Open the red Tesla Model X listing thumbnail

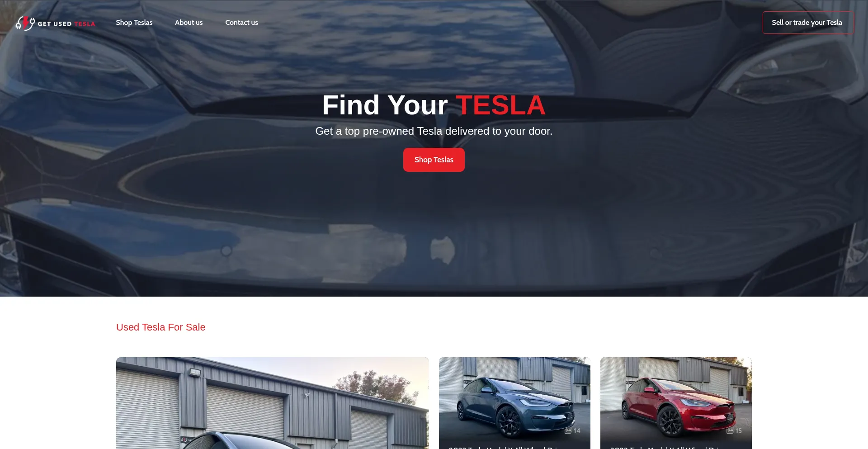pos(676,398)
